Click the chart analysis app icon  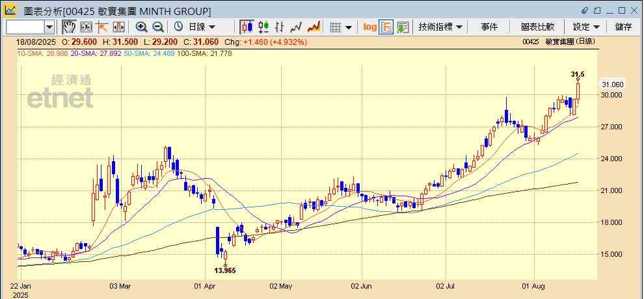[x=10, y=10]
